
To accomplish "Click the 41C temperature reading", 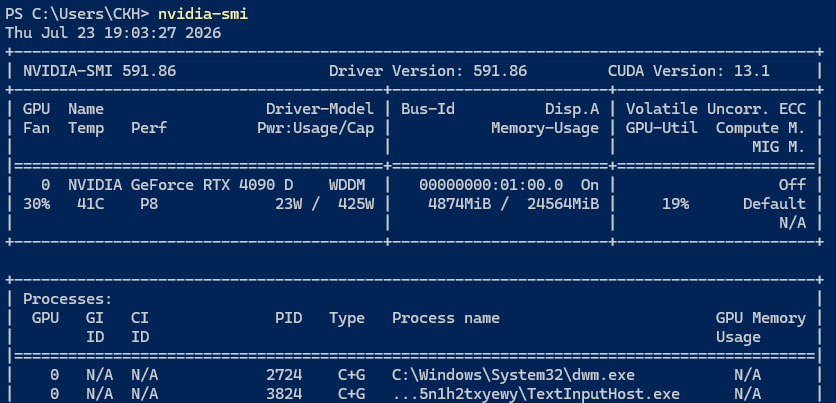I will coord(91,204).
